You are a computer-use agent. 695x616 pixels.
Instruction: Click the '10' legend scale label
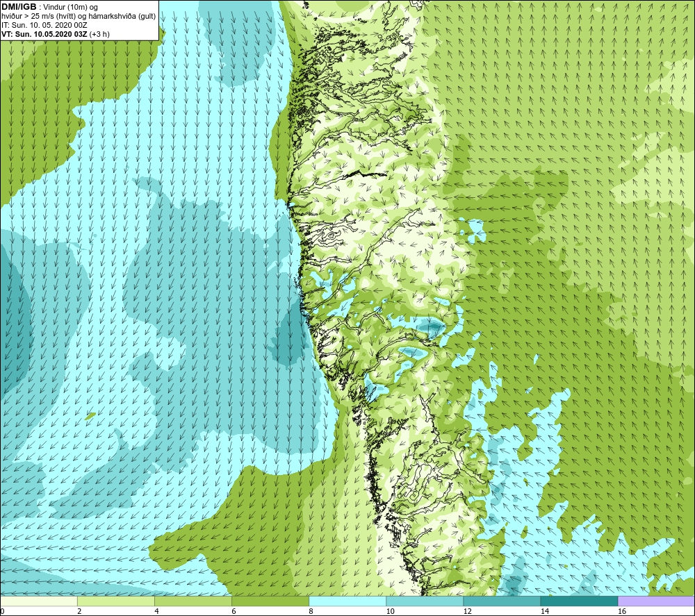390,612
